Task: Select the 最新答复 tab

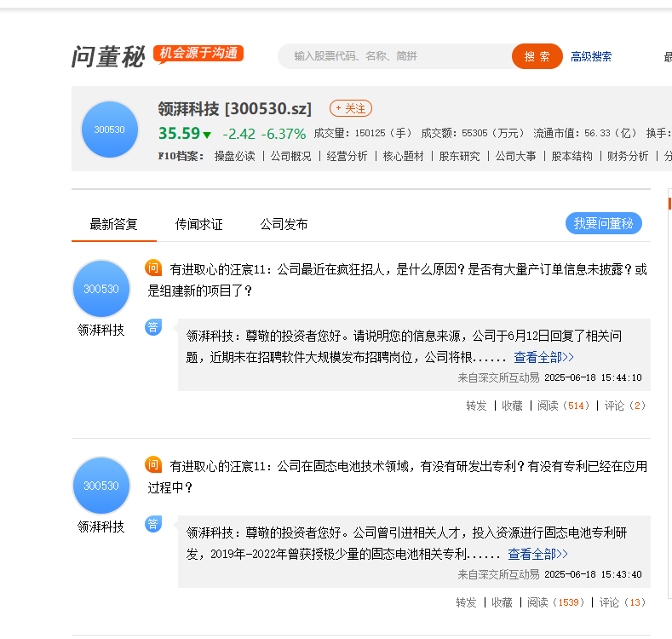Action: click(113, 224)
